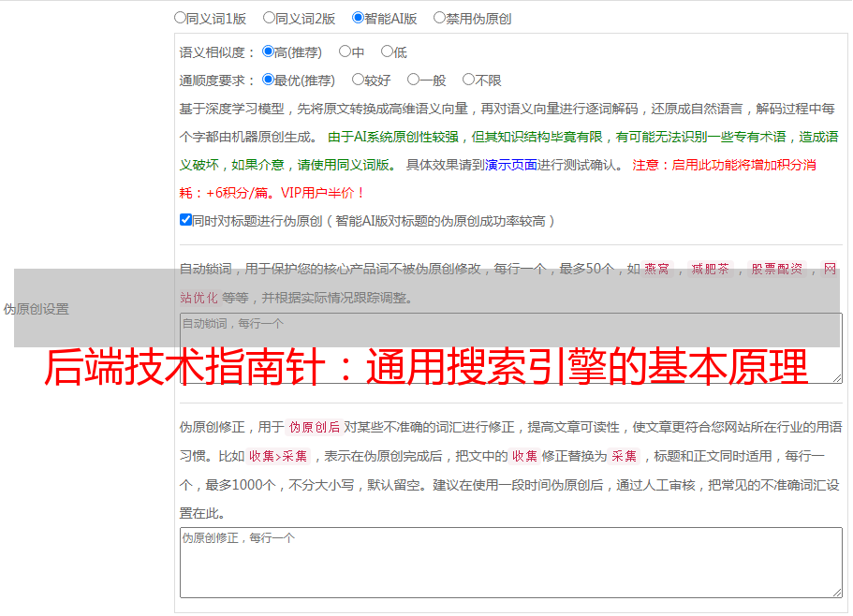The width and height of the screenshot is (853, 616).
Task: Set 语义相似度 to 高(推荐)
Action: [x=268, y=51]
